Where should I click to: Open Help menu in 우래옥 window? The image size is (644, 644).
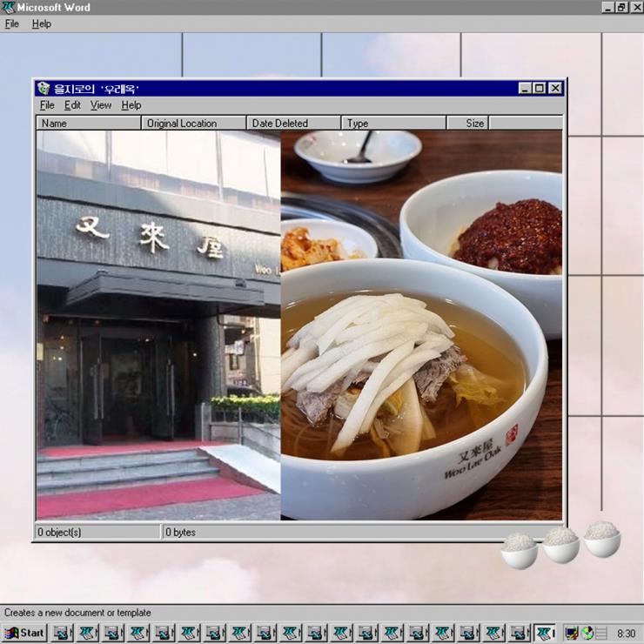click(x=131, y=105)
